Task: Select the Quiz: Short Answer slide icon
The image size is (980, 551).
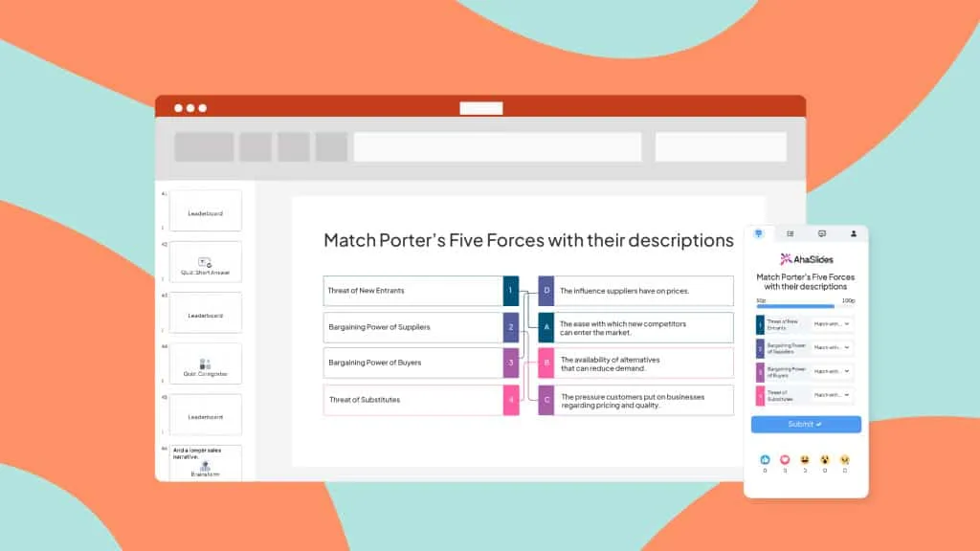Action: pos(205,261)
